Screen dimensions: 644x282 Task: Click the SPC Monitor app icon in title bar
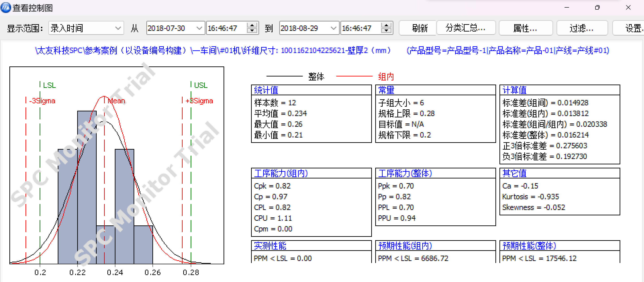pyautogui.click(x=6, y=8)
